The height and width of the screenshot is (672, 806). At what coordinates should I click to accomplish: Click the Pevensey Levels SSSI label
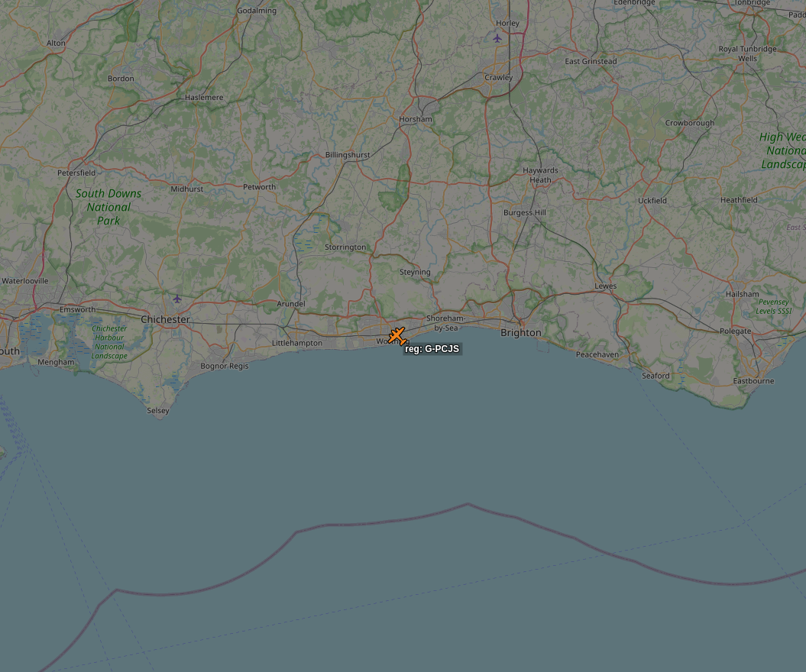tap(774, 306)
